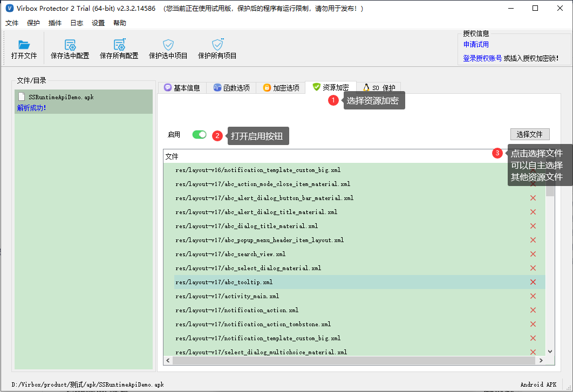
Task: Remove abc_search_view.xml with its red X
Action: click(533, 254)
